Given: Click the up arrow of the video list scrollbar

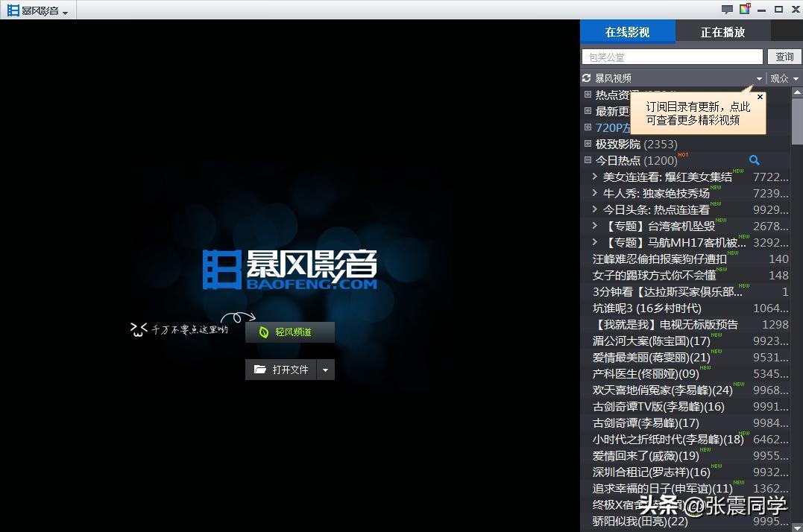Looking at the screenshot, I should click(x=796, y=92).
